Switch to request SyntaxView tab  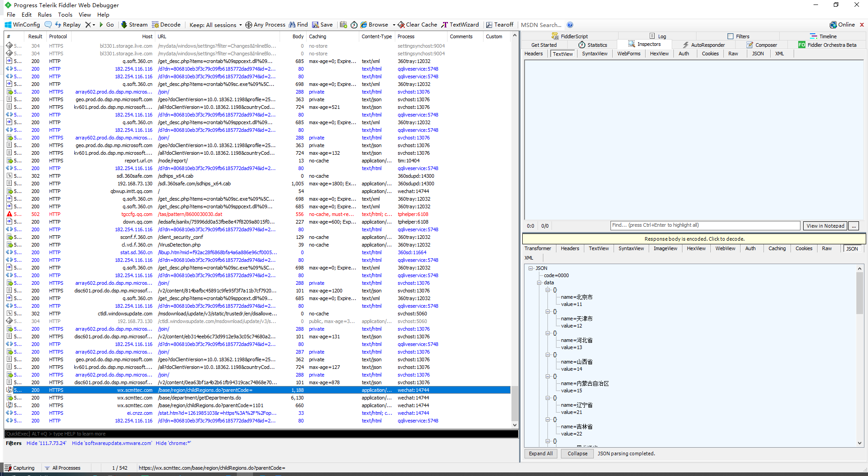click(594, 54)
